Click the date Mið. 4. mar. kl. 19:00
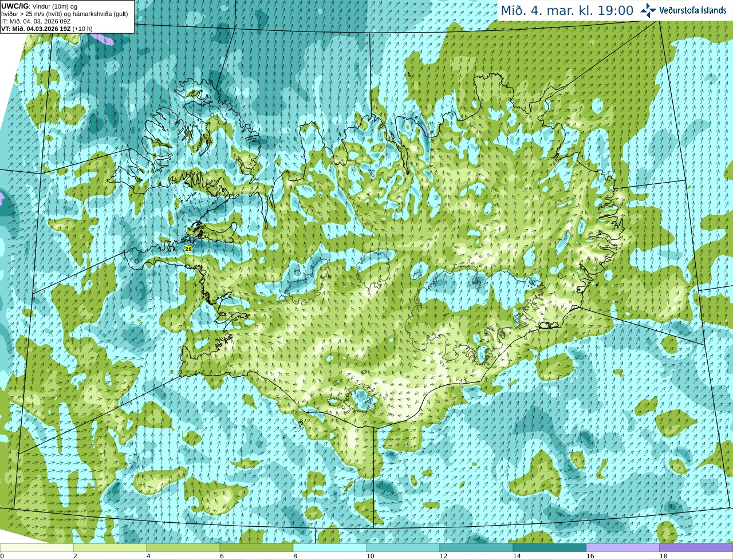The image size is (733, 560). tap(567, 10)
